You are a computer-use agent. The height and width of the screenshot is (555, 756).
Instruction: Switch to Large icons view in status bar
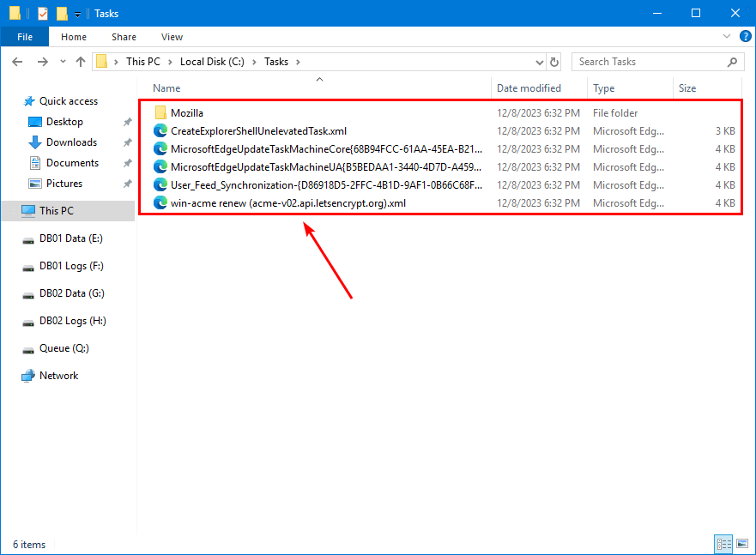point(742,545)
